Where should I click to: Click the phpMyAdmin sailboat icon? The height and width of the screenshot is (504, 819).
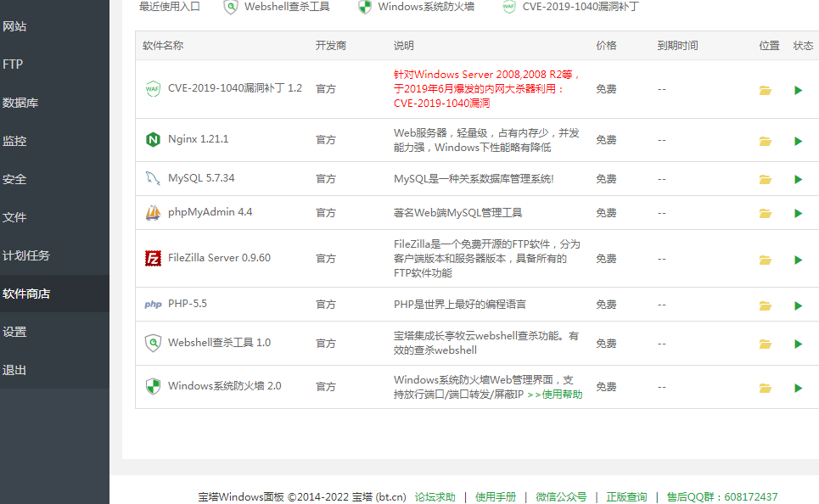click(x=153, y=213)
